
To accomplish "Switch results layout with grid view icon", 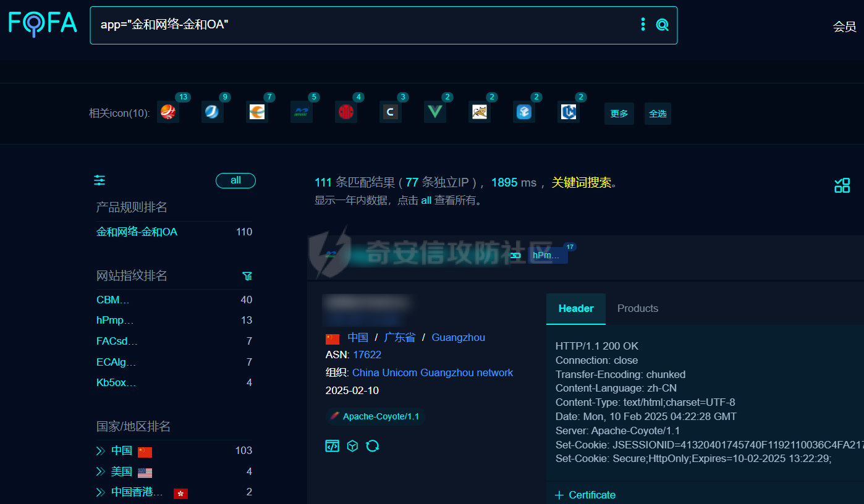I will (x=842, y=185).
